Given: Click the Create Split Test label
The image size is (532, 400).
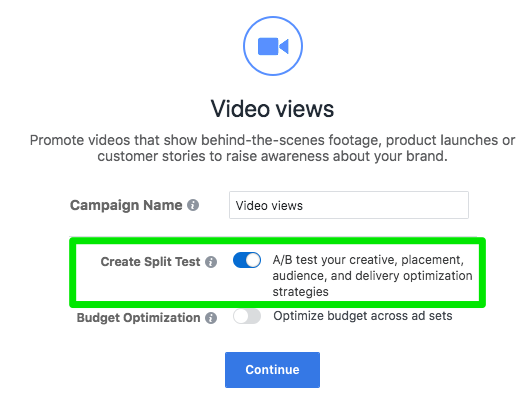Looking at the screenshot, I should tap(150, 262).
